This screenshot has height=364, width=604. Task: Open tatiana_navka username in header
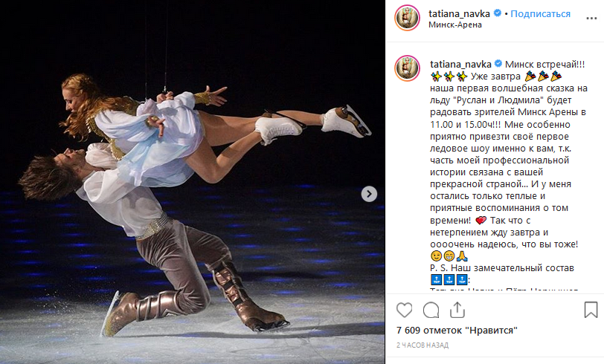[459, 14]
